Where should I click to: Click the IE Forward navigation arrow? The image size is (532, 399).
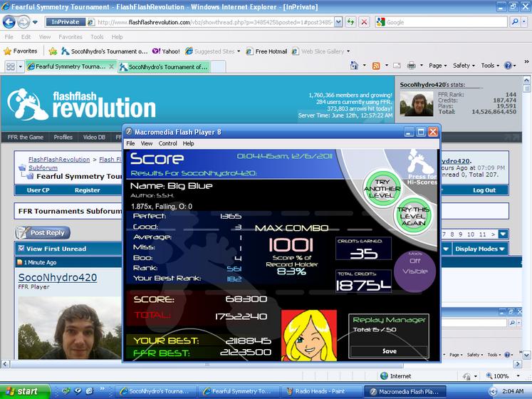pos(24,22)
